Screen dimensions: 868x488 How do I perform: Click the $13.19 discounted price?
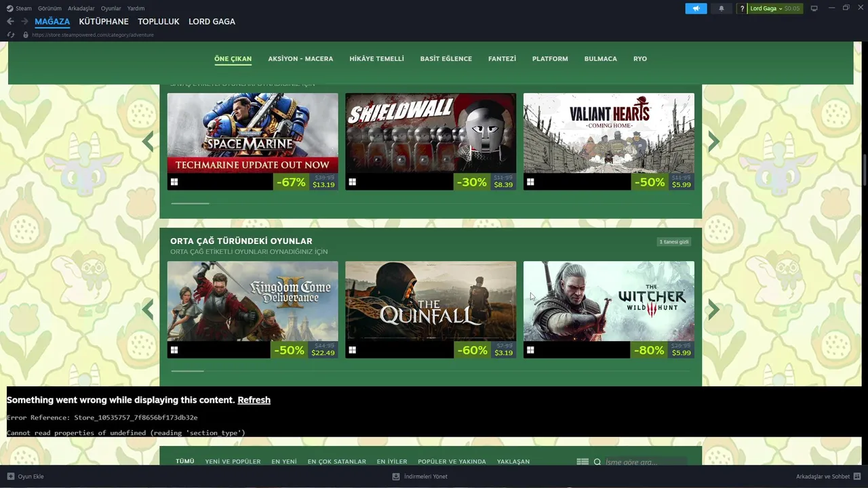pyautogui.click(x=323, y=185)
